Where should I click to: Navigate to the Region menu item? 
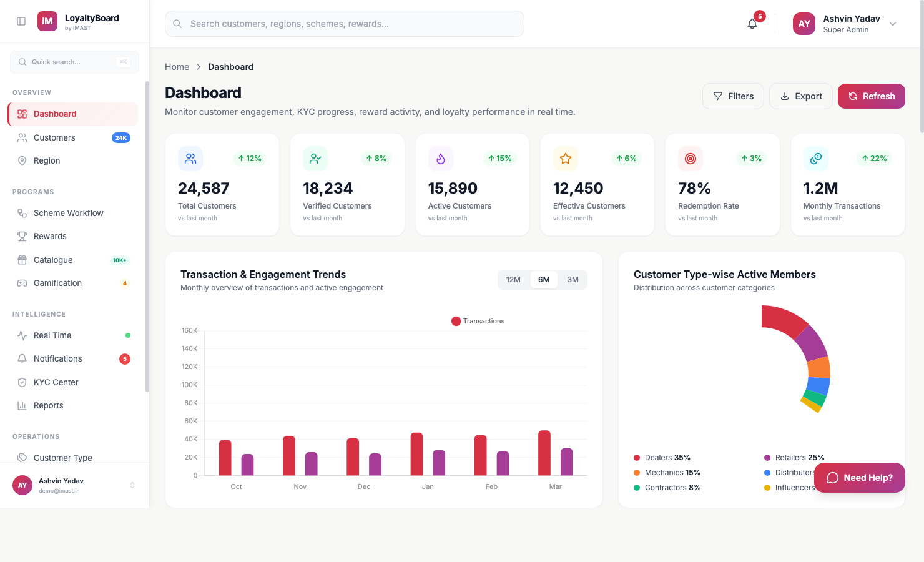click(x=46, y=160)
